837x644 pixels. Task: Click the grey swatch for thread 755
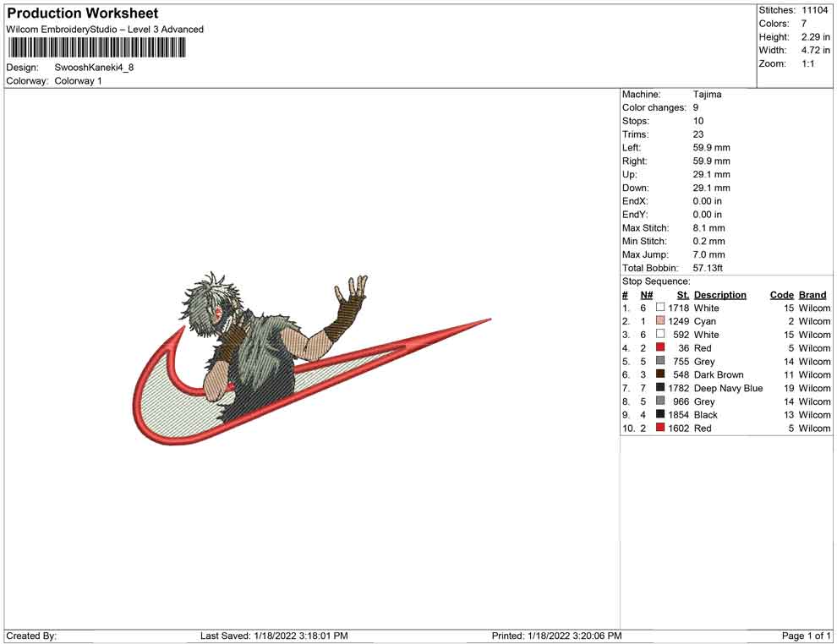click(x=660, y=361)
